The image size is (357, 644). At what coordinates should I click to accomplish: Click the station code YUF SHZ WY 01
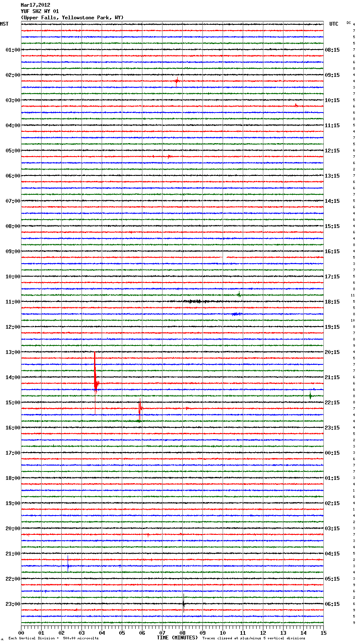point(39,11)
